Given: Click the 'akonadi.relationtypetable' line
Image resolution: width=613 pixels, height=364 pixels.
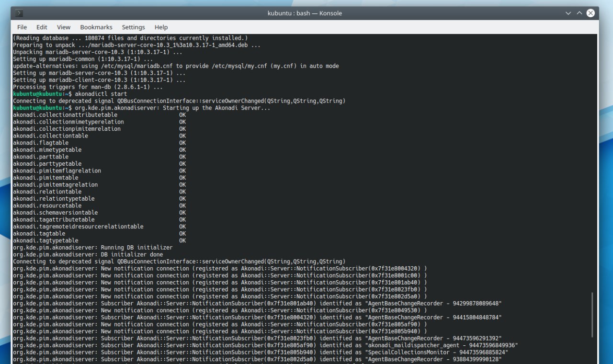Looking at the screenshot, I should [x=99, y=199].
